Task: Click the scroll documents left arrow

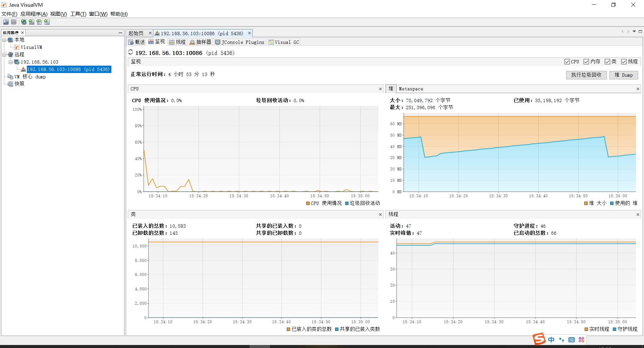Action: tap(622, 31)
